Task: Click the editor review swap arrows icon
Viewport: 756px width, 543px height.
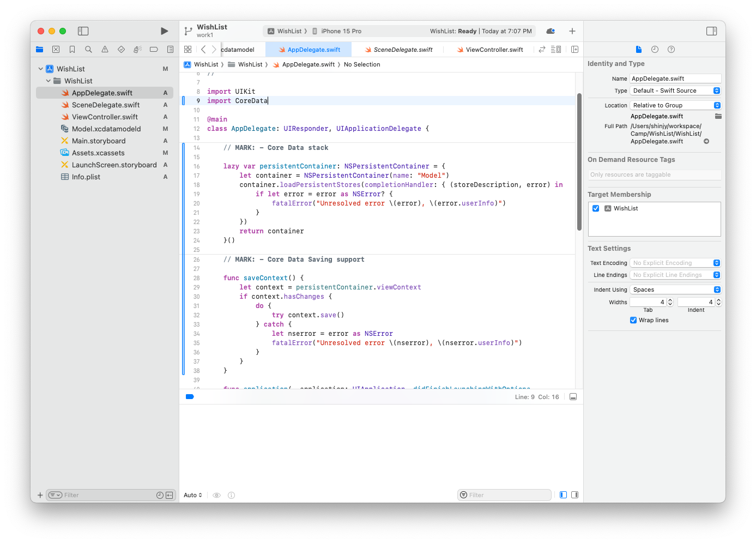Action: (542, 49)
